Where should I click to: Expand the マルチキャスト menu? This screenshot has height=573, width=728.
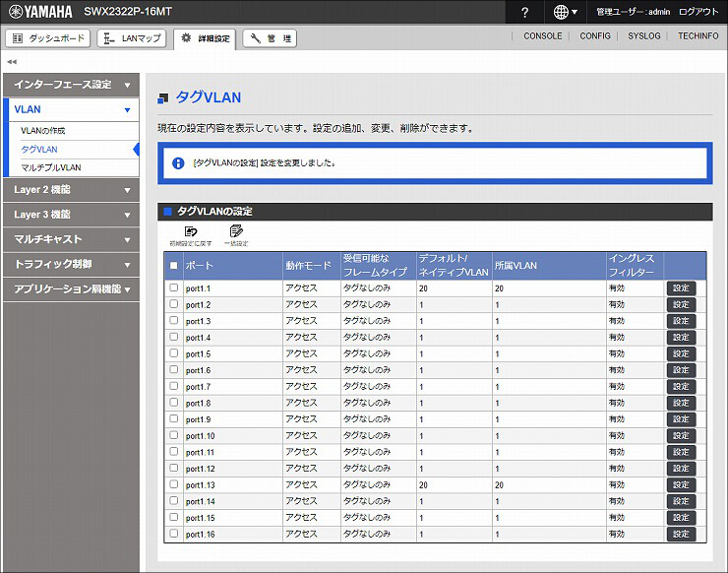(x=71, y=239)
